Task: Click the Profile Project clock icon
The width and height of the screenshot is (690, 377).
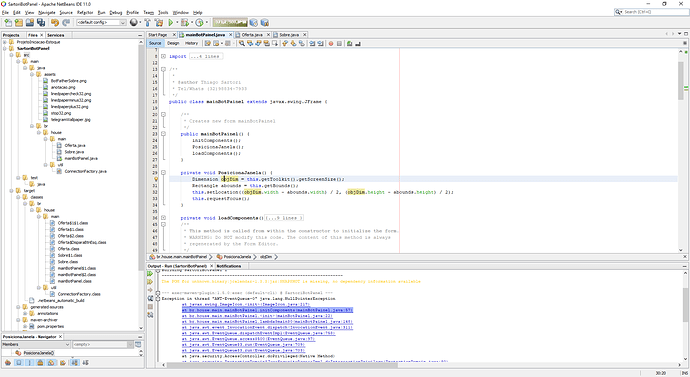Action: coord(199,22)
